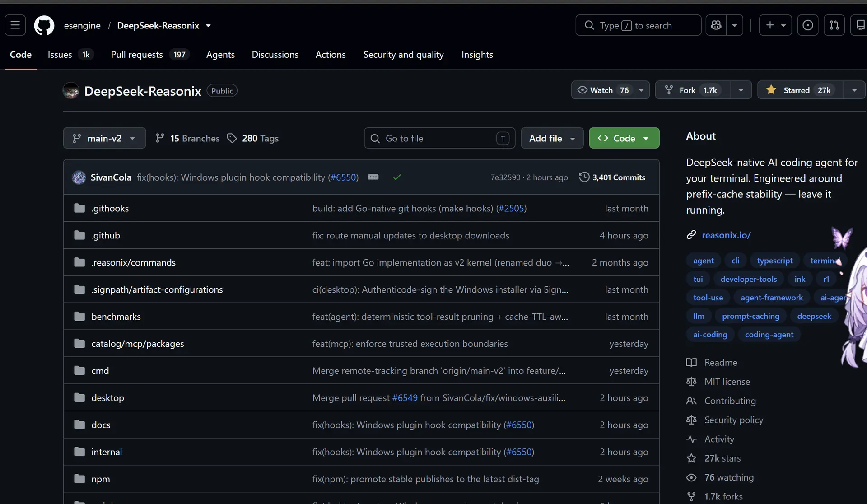Open the typescript topic tag
867x504 pixels.
point(774,261)
